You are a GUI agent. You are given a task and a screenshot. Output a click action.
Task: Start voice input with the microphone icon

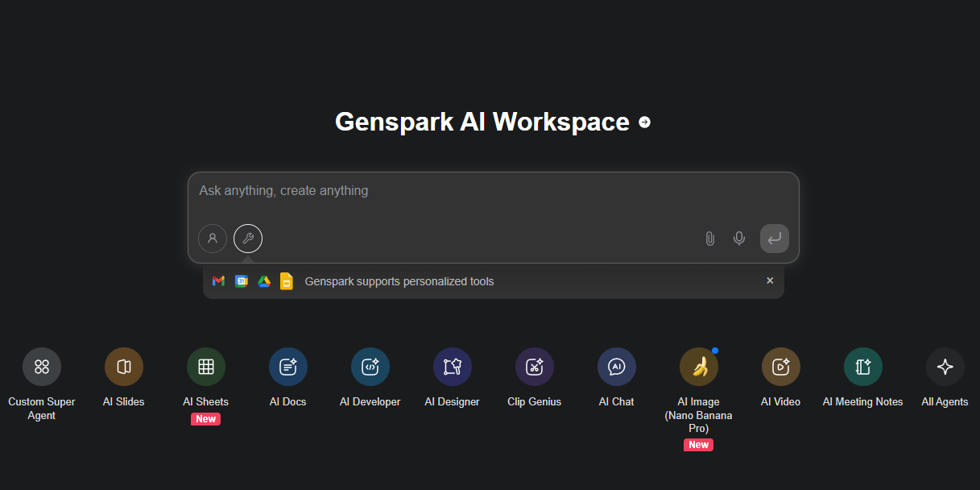point(739,239)
